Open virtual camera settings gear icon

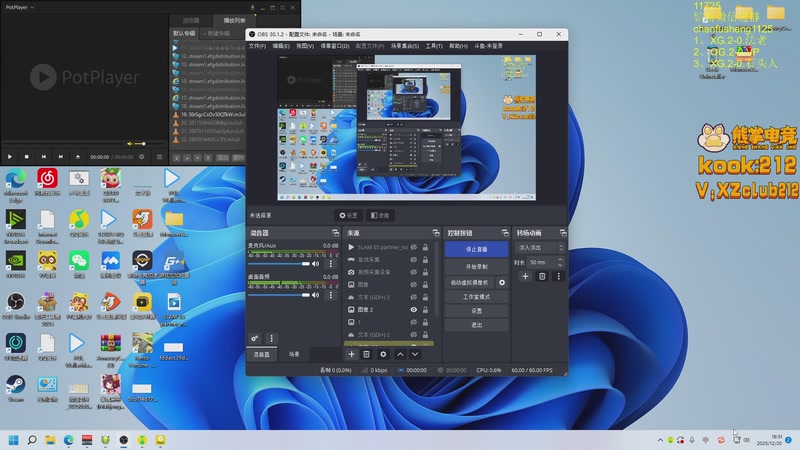[x=502, y=283]
